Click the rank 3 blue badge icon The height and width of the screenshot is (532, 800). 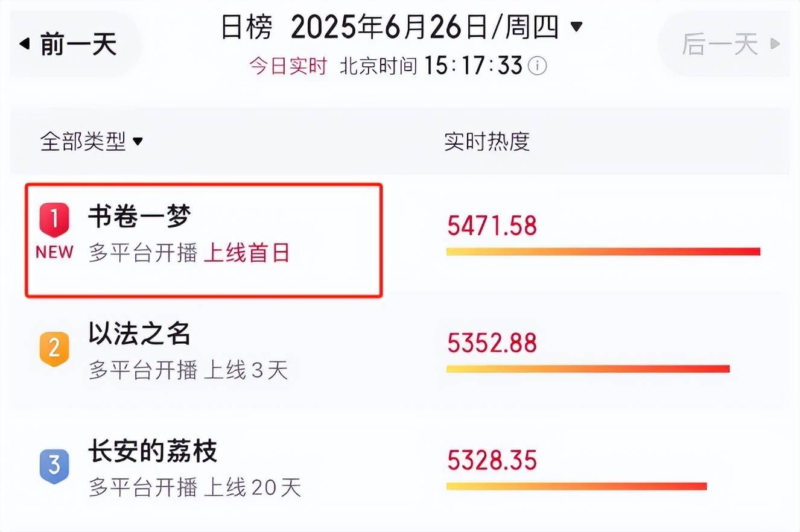tap(54, 466)
